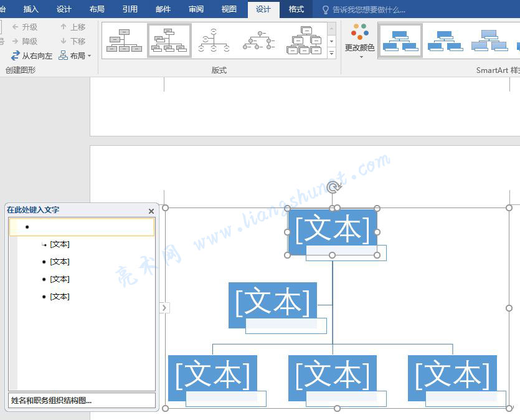Select the hierarchy layout with stacked boxes
This screenshot has height=420, width=520.
click(x=304, y=41)
